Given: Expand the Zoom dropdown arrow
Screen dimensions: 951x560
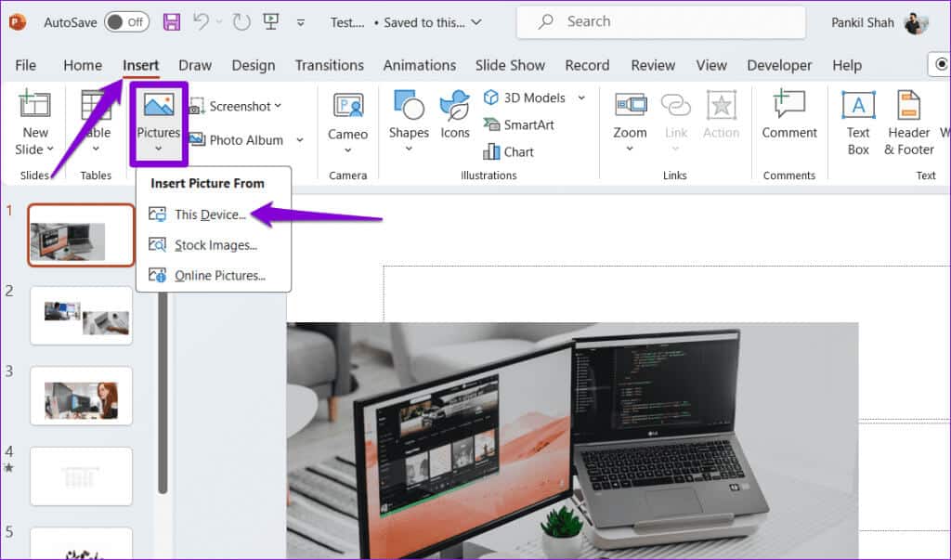Looking at the screenshot, I should pos(630,149).
